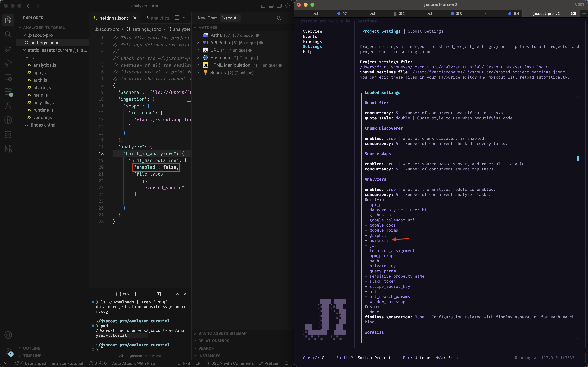Image resolution: width=588 pixels, height=367 pixels.
Task: Expand the Paths matches group
Action: coord(198,35)
